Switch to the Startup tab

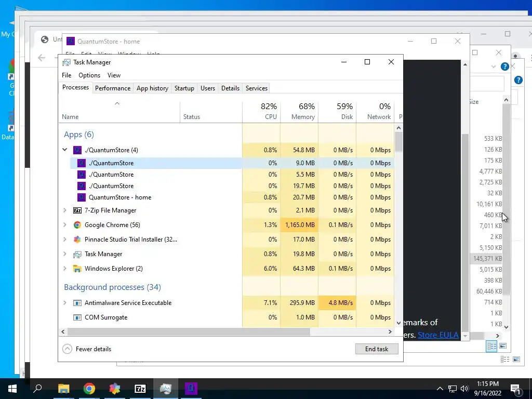pyautogui.click(x=184, y=88)
